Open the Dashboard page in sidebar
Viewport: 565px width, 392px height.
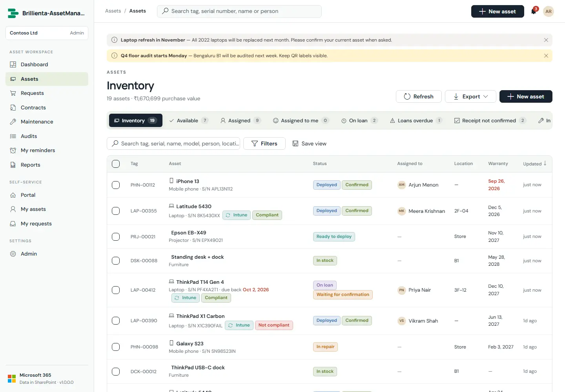point(47,65)
